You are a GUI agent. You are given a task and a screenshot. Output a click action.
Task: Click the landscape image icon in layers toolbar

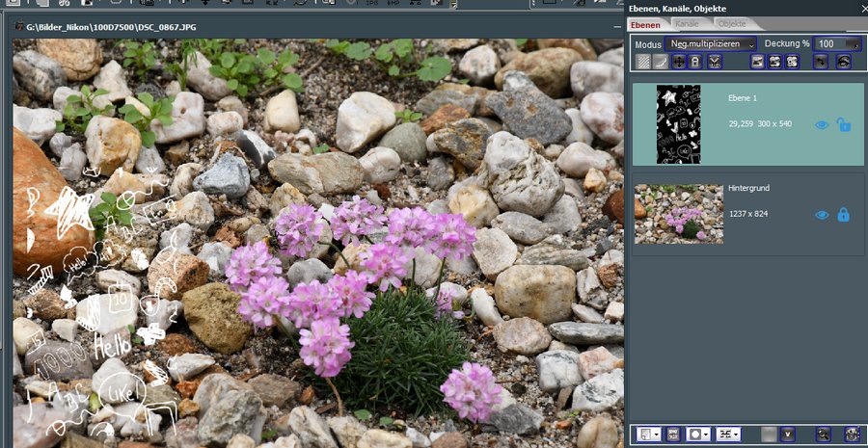click(x=757, y=62)
